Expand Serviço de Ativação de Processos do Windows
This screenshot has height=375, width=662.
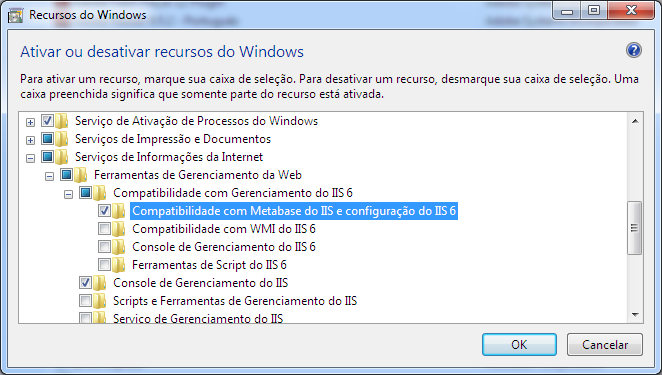click(x=30, y=122)
